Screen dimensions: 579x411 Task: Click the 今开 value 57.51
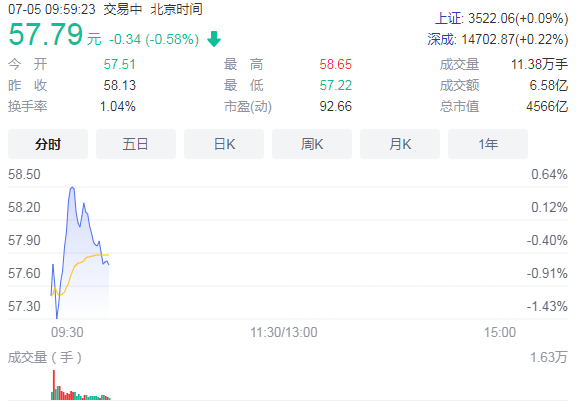click(x=120, y=64)
